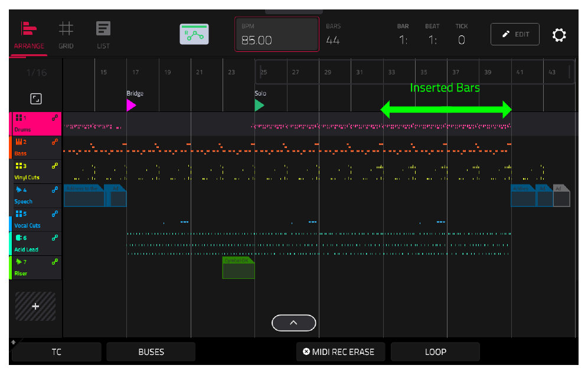Screen dimensions: 588x375
Task: Click the link icon on Acid Lead track
Action: point(55,238)
